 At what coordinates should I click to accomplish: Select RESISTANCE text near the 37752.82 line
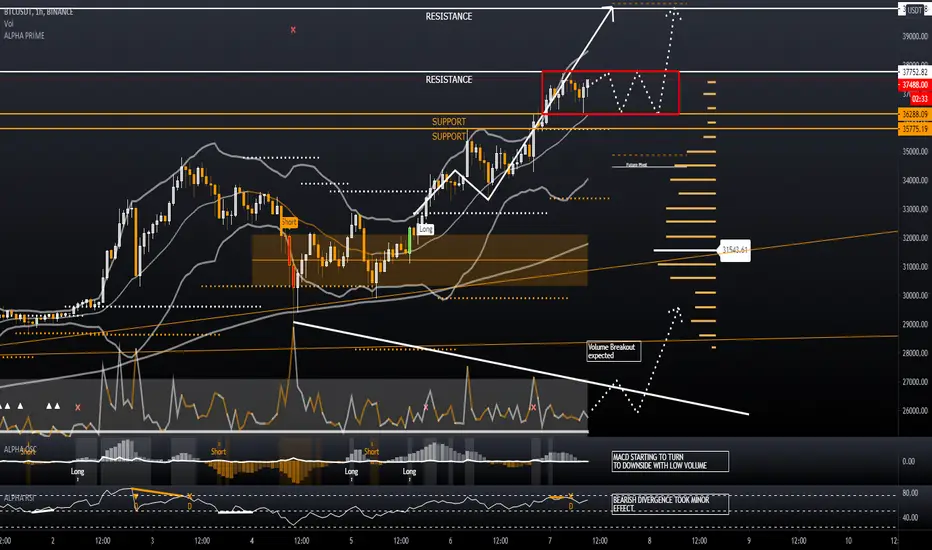(449, 80)
